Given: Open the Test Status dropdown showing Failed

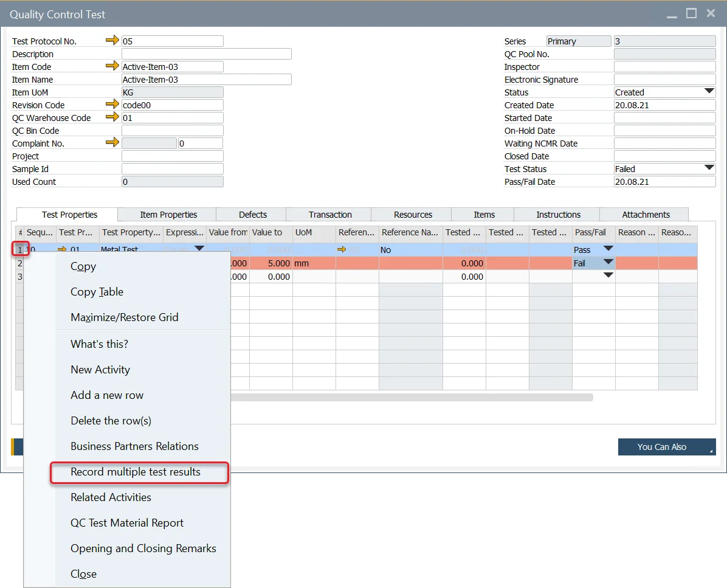Looking at the screenshot, I should (x=709, y=168).
